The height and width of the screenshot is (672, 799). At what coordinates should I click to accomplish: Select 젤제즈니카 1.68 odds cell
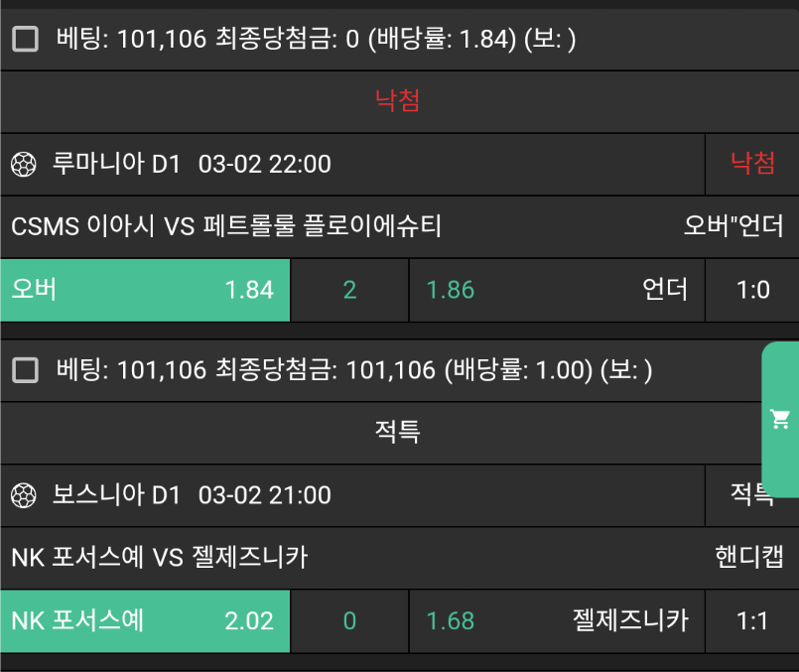click(557, 621)
